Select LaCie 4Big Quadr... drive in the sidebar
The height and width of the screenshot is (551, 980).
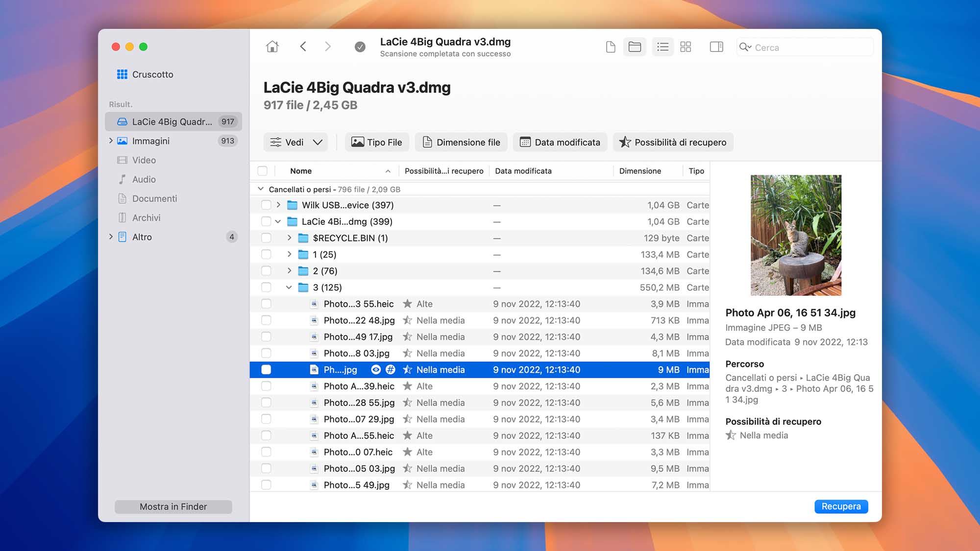173,121
